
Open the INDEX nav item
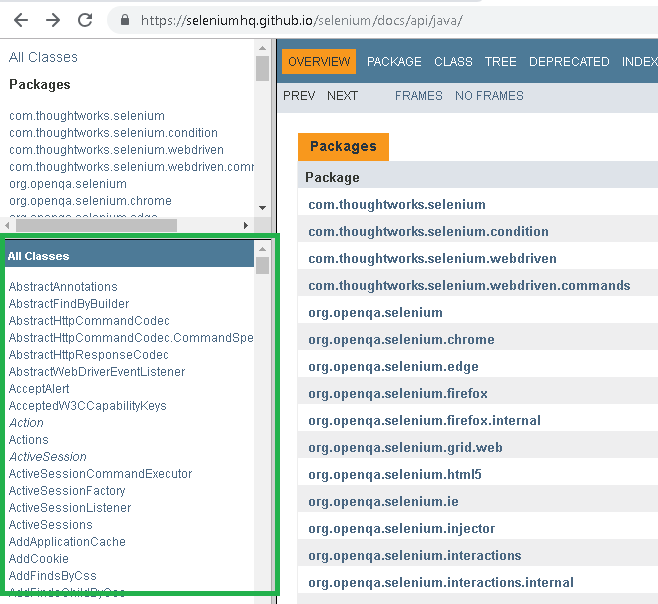pyautogui.click(x=640, y=62)
